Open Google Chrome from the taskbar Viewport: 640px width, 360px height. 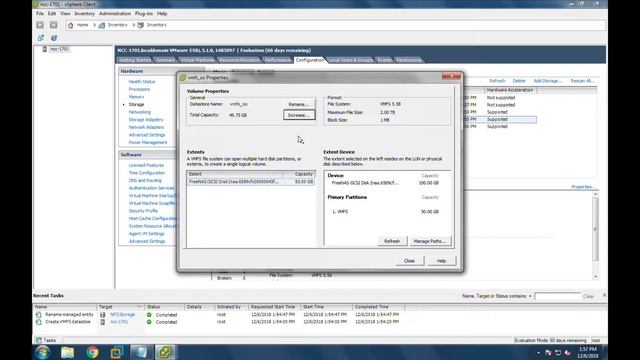(x=93, y=352)
